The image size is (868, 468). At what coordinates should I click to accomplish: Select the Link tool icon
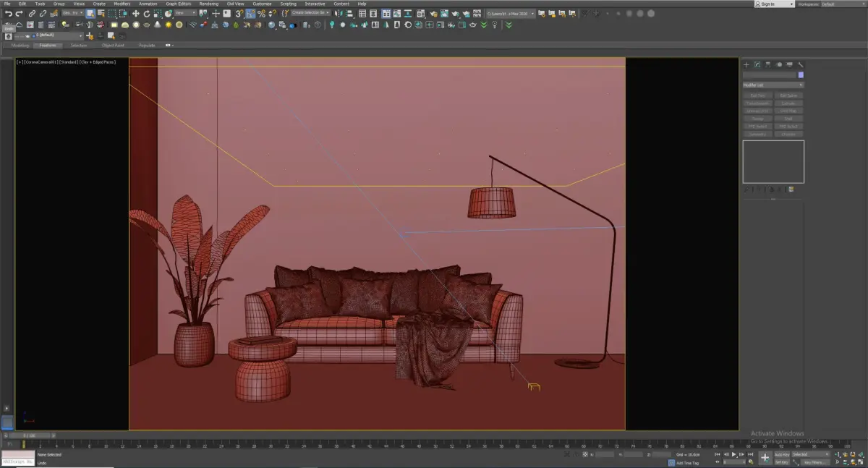tap(32, 13)
